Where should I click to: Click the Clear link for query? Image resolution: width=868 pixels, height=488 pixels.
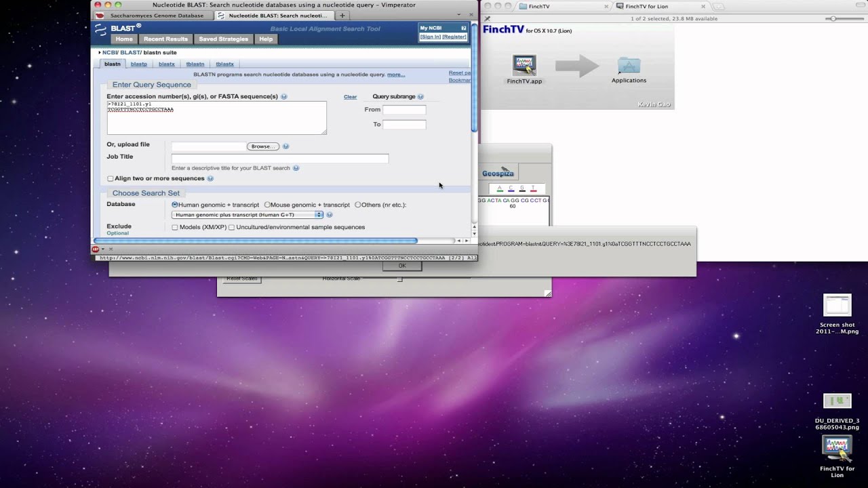coord(350,97)
